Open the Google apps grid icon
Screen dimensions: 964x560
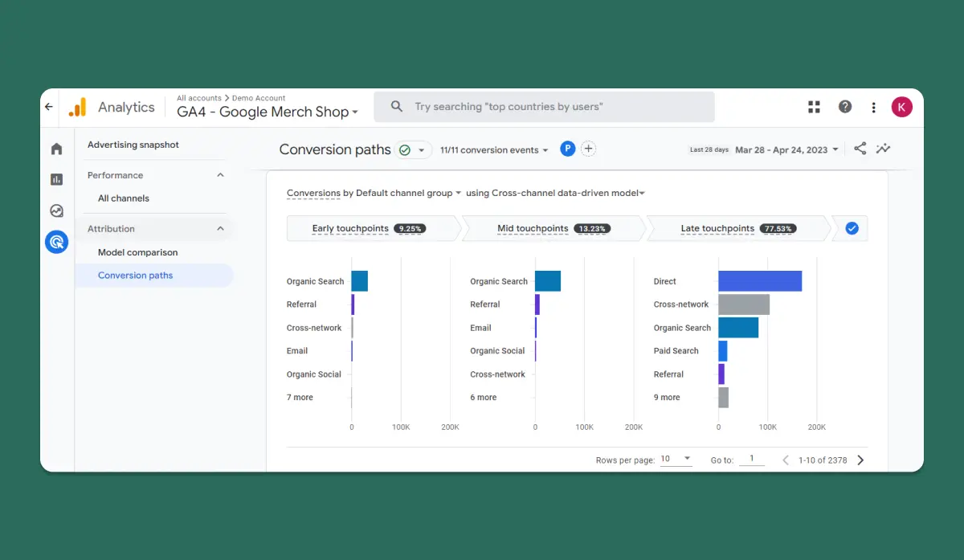coord(814,107)
